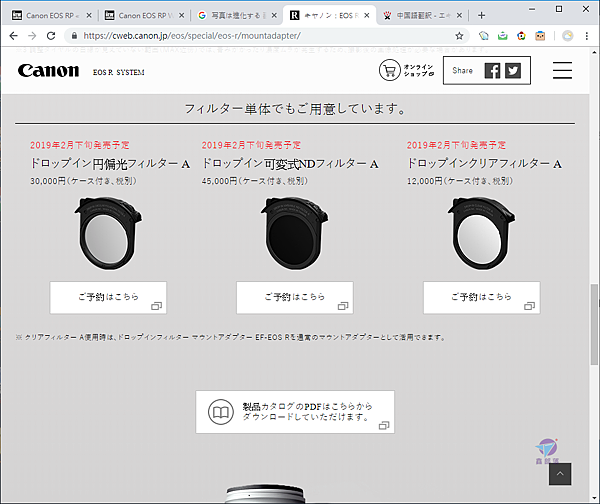The width and height of the screenshot is (600, 504).
Task: Close the Chinese translation tab
Action: point(459,15)
